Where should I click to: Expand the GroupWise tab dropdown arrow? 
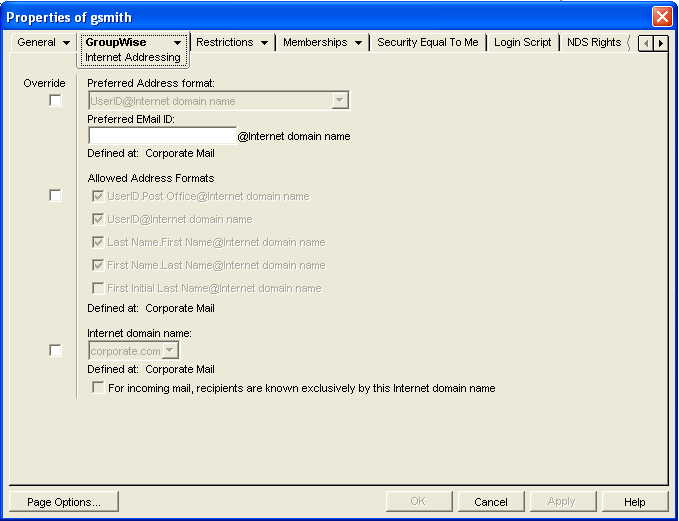click(x=177, y=42)
